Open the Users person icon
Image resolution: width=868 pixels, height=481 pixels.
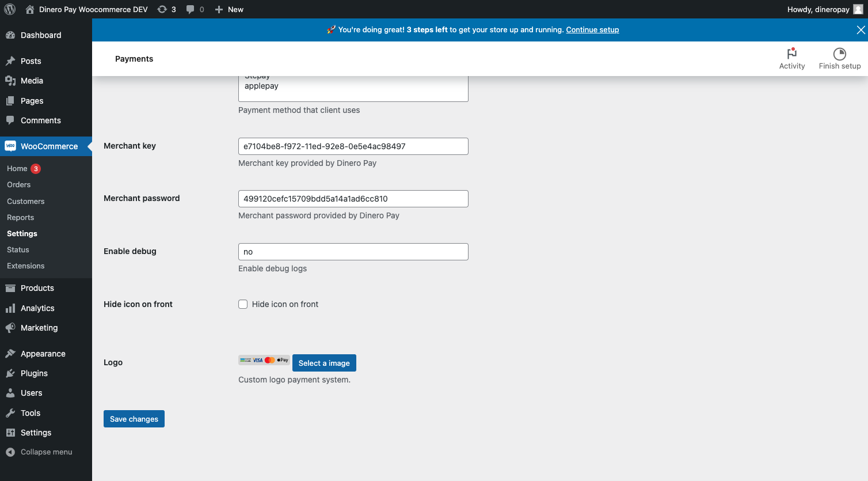click(x=10, y=393)
